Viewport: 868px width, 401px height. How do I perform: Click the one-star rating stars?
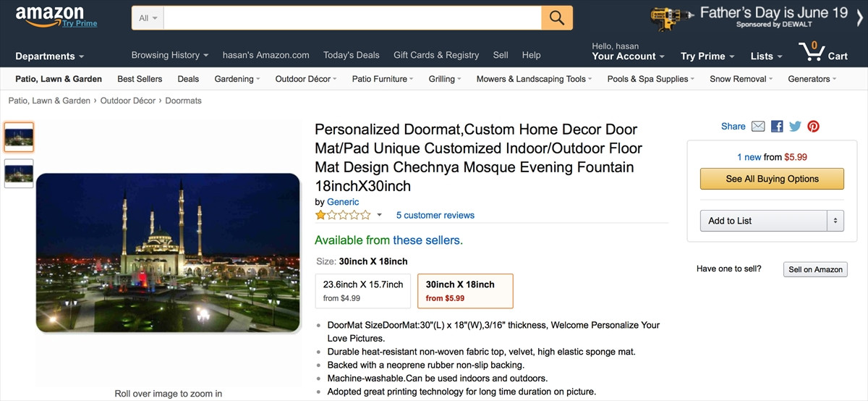click(343, 215)
